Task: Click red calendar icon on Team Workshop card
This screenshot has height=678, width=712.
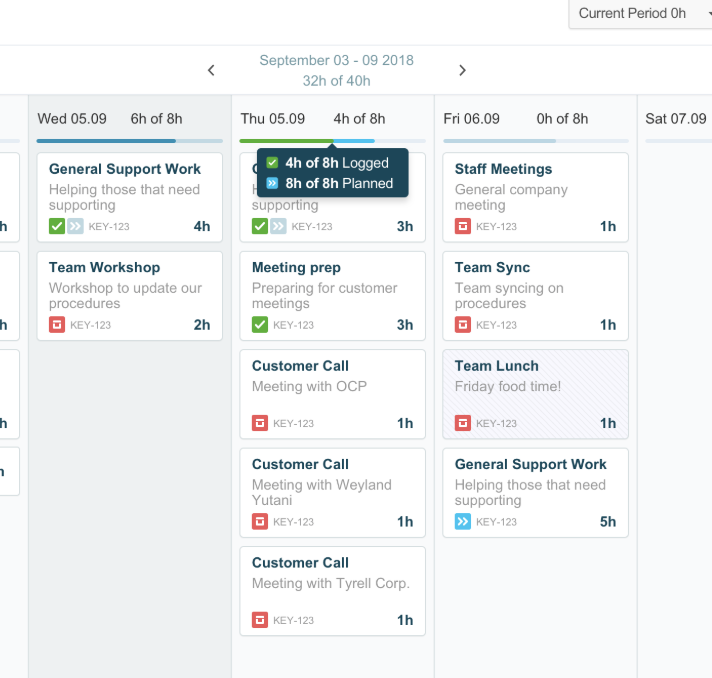Action: [x=57, y=325]
